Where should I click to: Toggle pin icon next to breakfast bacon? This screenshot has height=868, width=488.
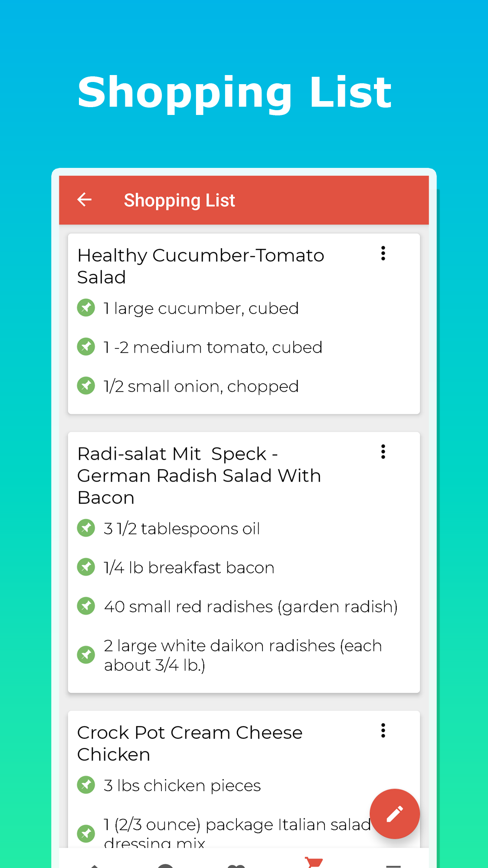pos(86,567)
